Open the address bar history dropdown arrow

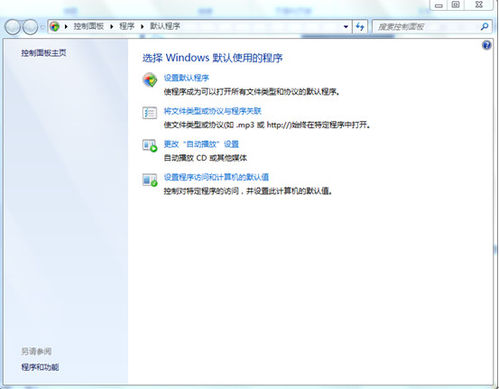(x=346, y=26)
